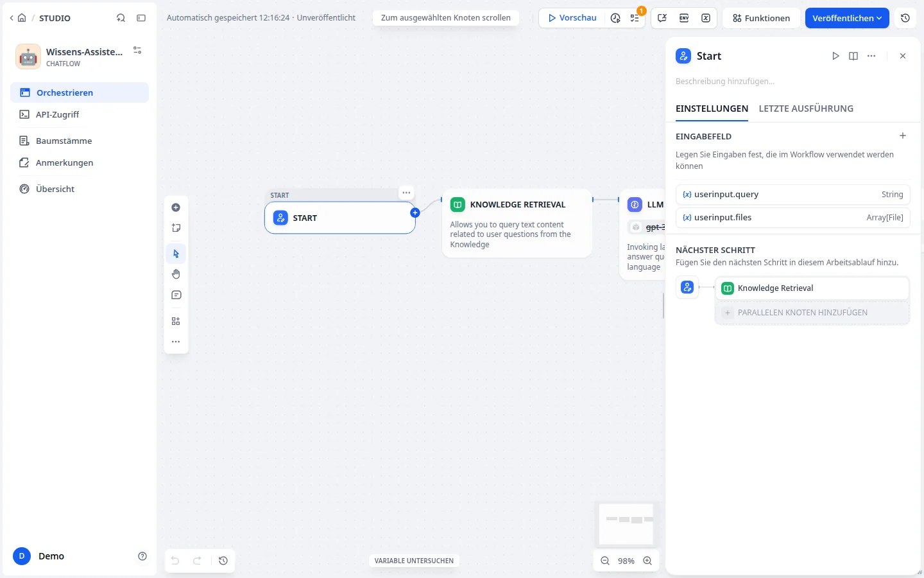Screen dimensions: 924x578
Task: Open the Orchestrieren section
Action: (80, 92)
